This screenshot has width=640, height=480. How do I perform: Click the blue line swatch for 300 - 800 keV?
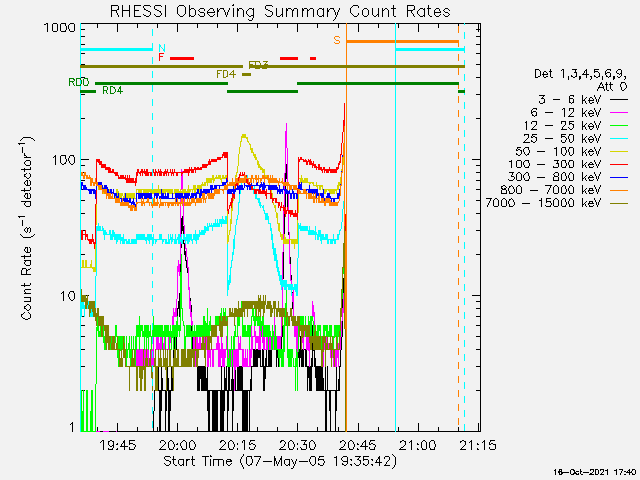click(619, 177)
